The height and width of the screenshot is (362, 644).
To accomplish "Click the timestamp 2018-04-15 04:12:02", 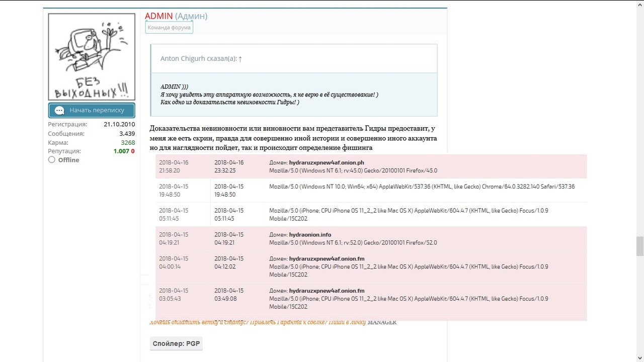I will 229,262.
